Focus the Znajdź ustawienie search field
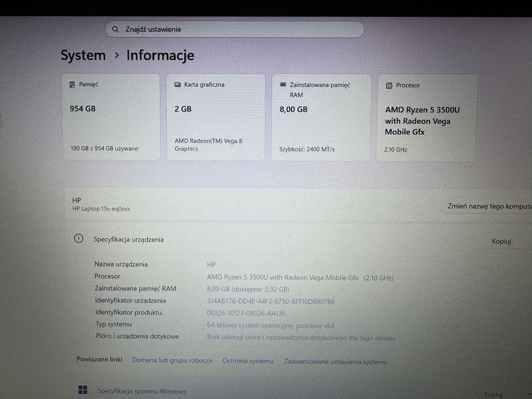532x399 pixels. pos(235,30)
